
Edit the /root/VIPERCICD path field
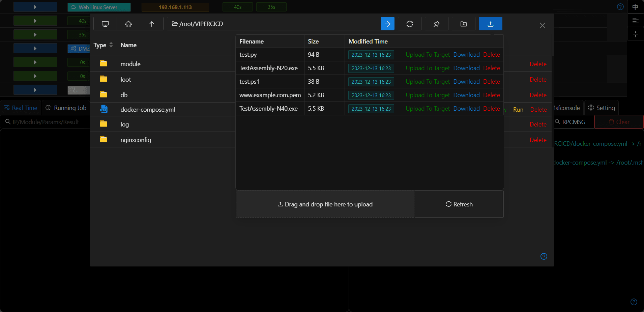(x=274, y=24)
